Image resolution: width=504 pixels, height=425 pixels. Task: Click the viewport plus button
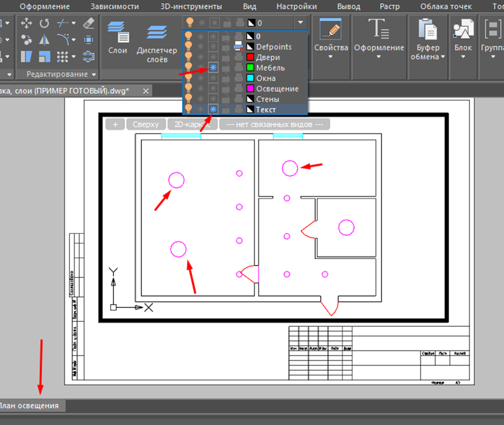(115, 124)
